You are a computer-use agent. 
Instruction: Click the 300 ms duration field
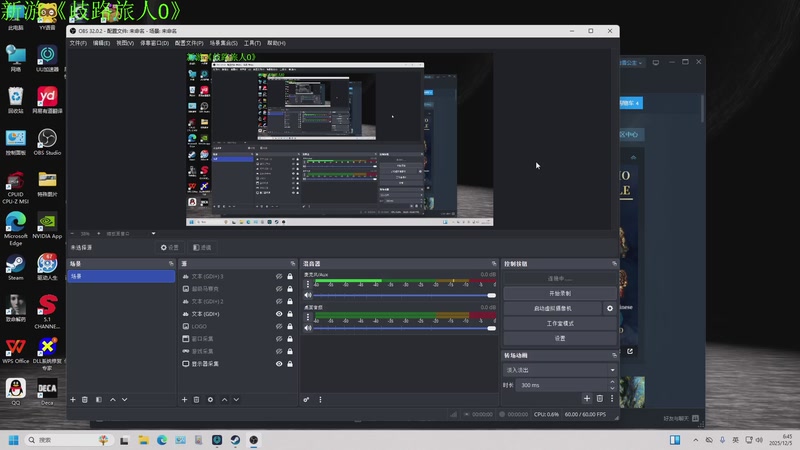(x=562, y=385)
